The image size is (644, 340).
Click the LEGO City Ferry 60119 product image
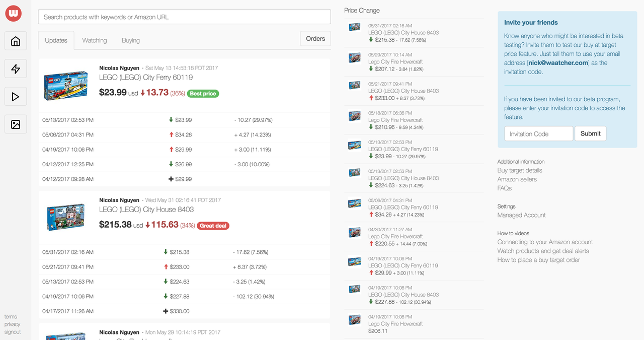click(66, 85)
